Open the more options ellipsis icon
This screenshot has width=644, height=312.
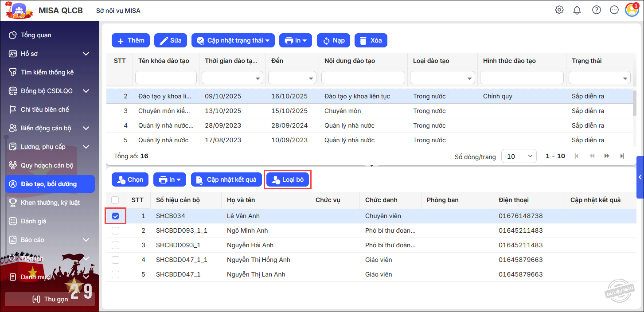pyautogui.click(x=614, y=10)
